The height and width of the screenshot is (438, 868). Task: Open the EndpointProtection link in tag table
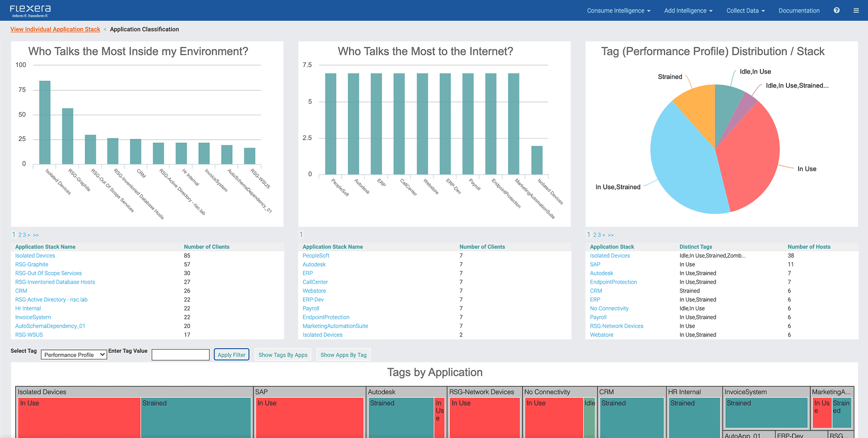point(613,282)
